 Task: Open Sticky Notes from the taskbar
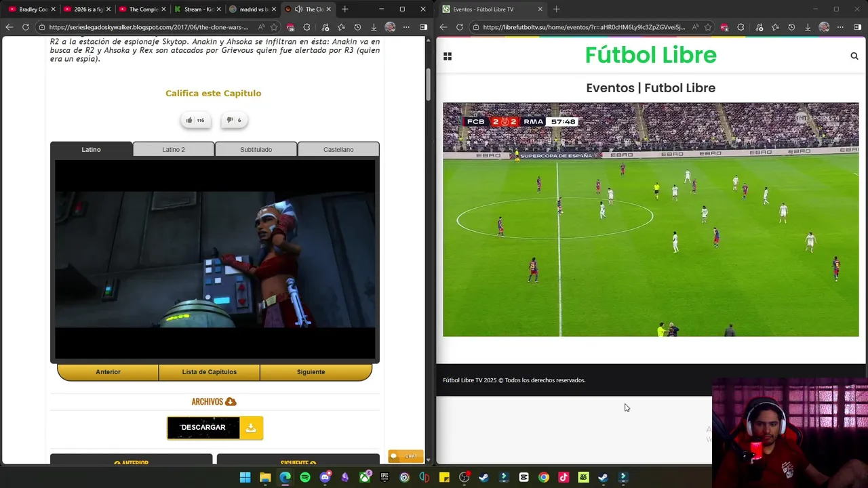(x=444, y=477)
